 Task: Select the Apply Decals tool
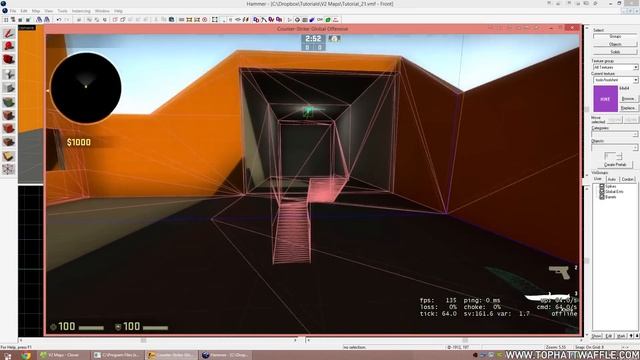(9, 129)
